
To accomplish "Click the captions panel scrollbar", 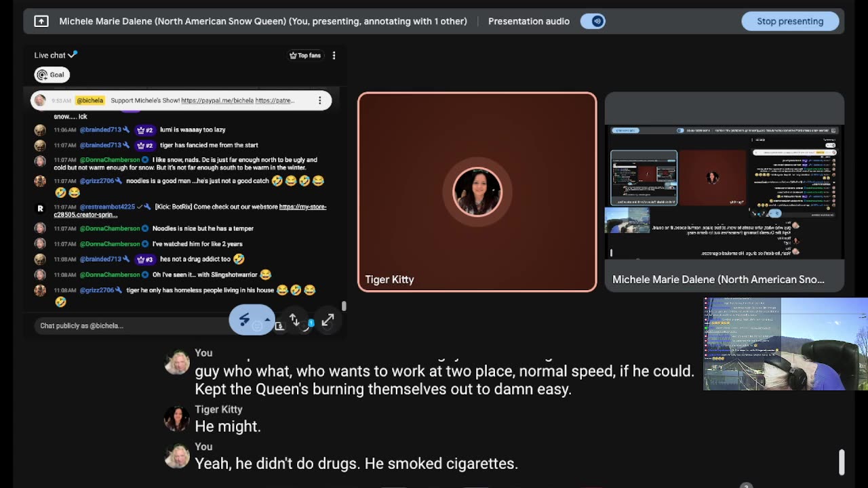I will tap(842, 462).
